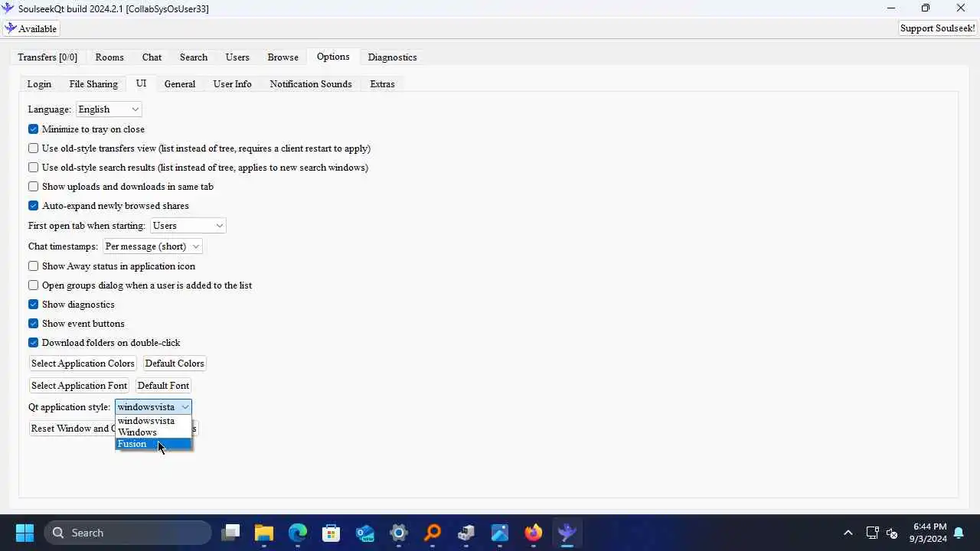The width and height of the screenshot is (980, 551).
Task: Toggle Auto-expand newly browsed shares
Action: click(34, 206)
